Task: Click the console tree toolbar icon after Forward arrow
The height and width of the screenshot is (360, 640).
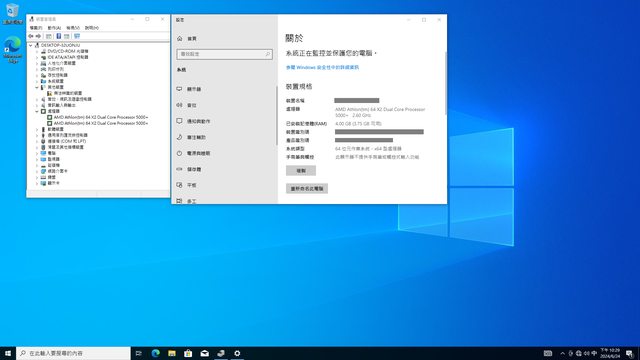Action: point(49,36)
